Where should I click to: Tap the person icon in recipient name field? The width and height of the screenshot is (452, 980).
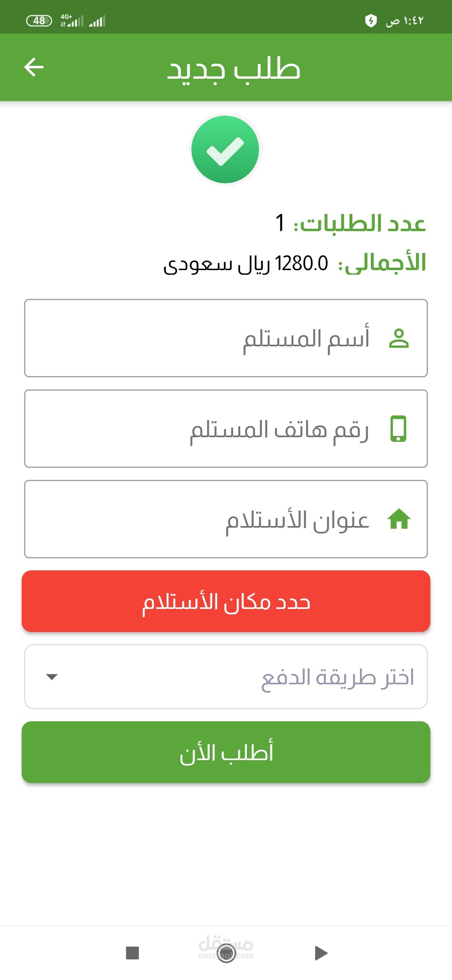399,338
